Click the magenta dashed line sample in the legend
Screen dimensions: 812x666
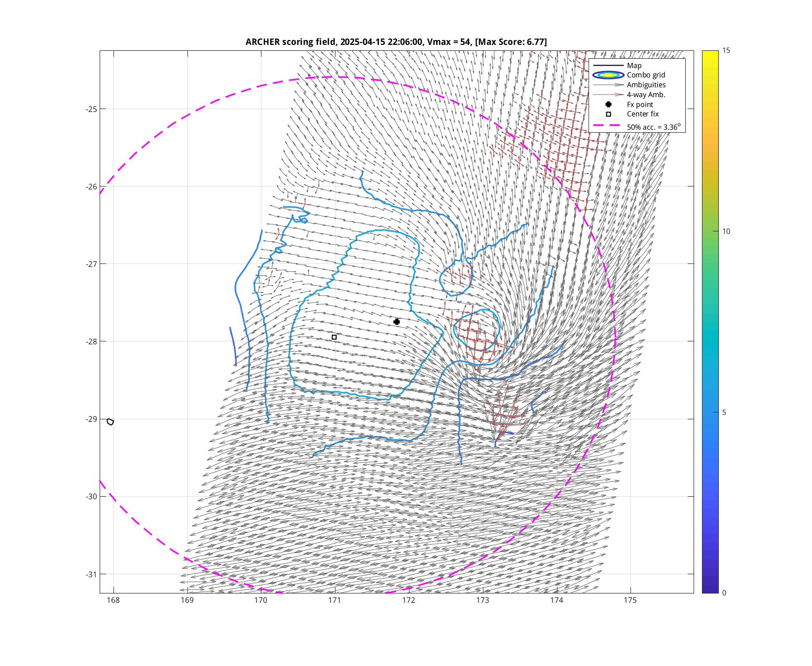pos(608,126)
